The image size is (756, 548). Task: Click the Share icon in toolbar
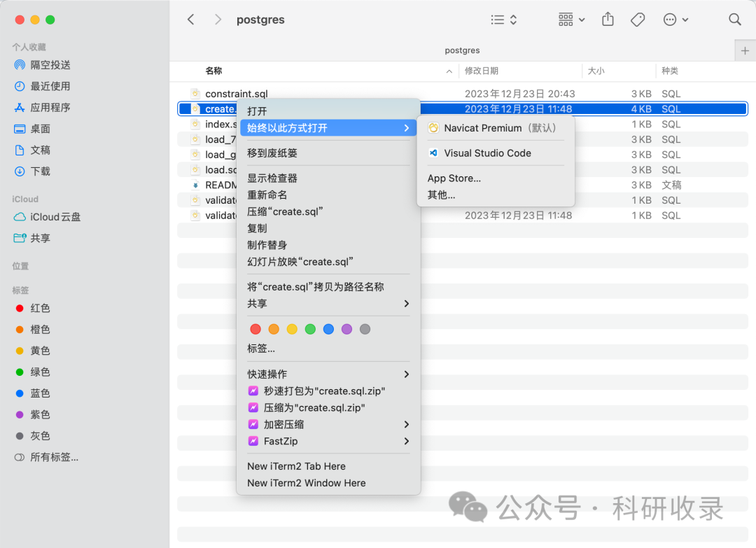click(x=607, y=20)
